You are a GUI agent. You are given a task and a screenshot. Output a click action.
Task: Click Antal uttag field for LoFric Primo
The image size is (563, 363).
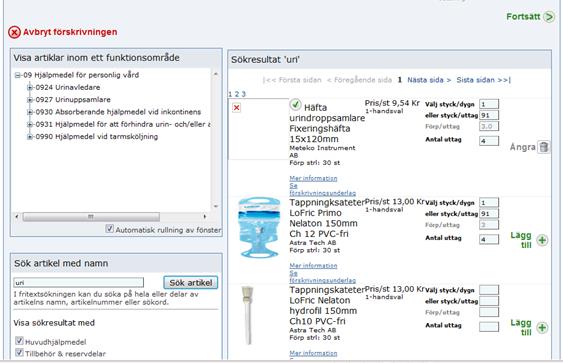489,239
